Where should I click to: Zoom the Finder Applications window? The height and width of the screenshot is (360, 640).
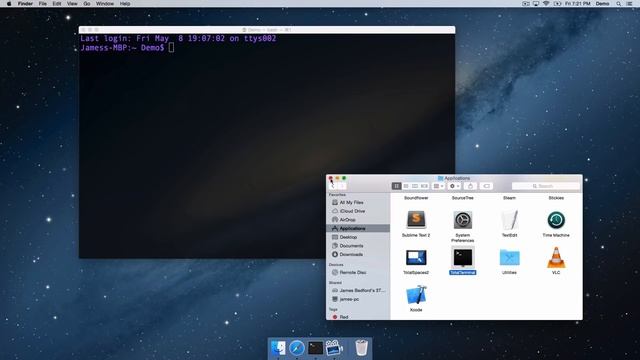pos(344,178)
